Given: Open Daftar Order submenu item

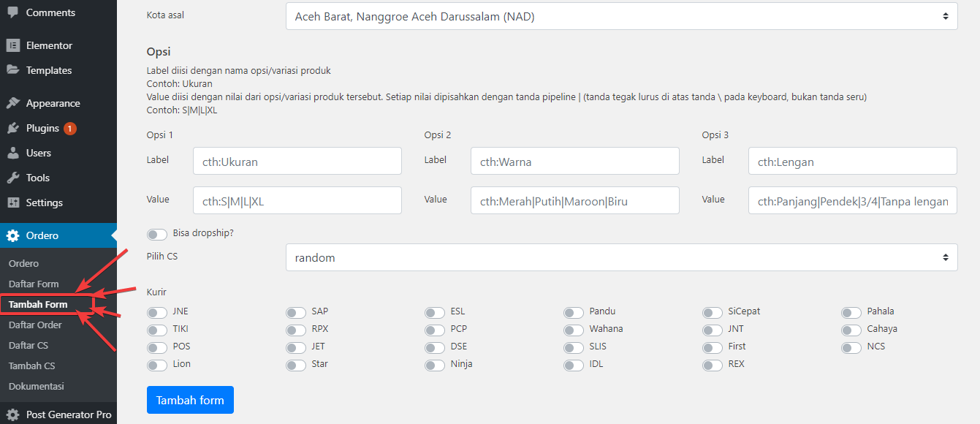Looking at the screenshot, I should pyautogui.click(x=35, y=325).
